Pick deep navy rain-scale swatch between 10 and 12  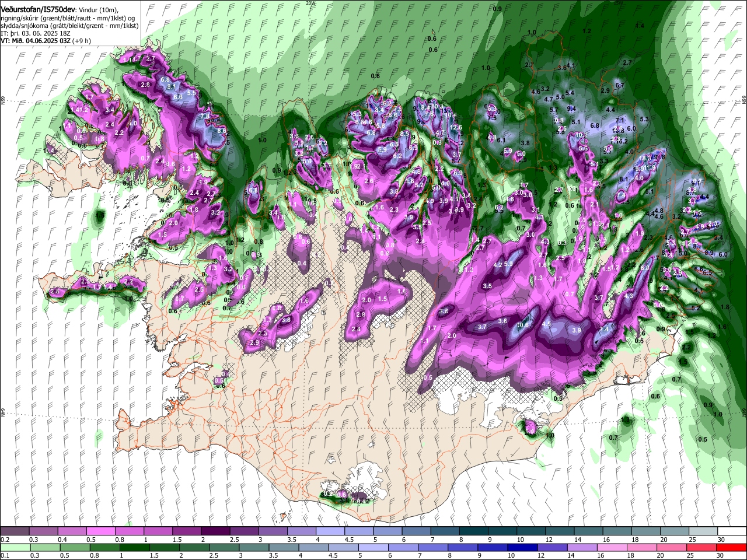point(522,548)
